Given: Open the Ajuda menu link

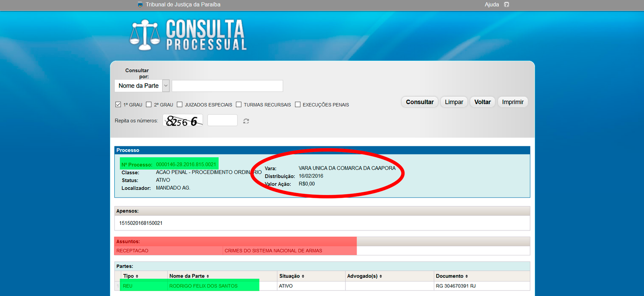Looking at the screenshot, I should click(x=491, y=4).
